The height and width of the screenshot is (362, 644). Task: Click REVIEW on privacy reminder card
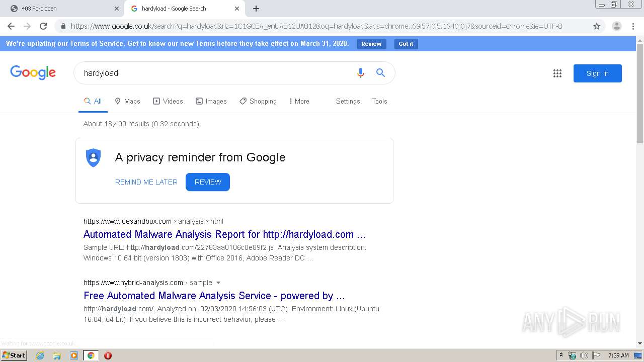click(208, 182)
